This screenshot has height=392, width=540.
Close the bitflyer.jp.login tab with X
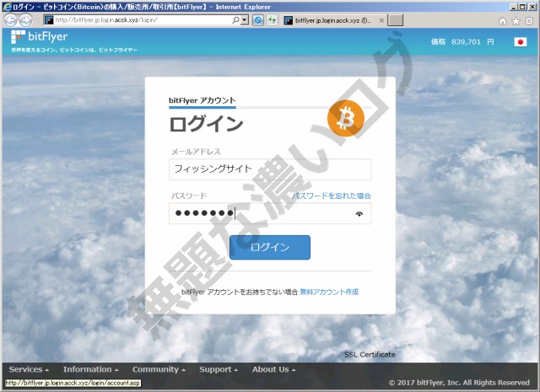[x=381, y=20]
